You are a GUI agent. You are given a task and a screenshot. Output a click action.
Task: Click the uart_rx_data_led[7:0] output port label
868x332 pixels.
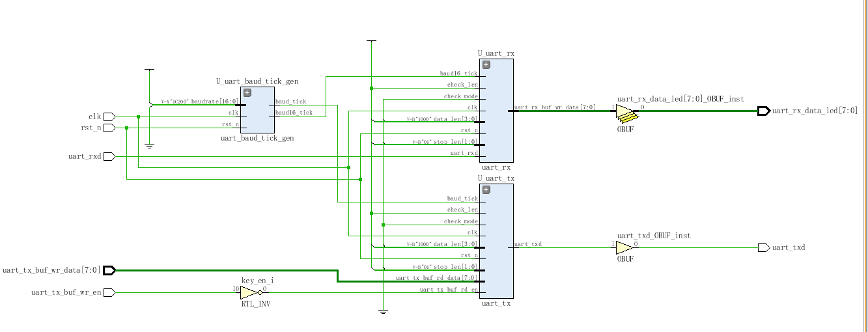pos(815,111)
